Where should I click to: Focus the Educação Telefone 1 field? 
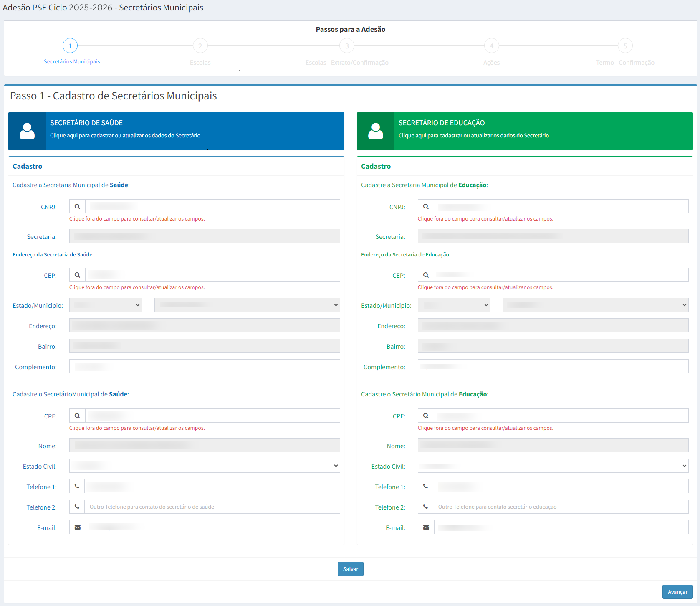[x=561, y=486]
